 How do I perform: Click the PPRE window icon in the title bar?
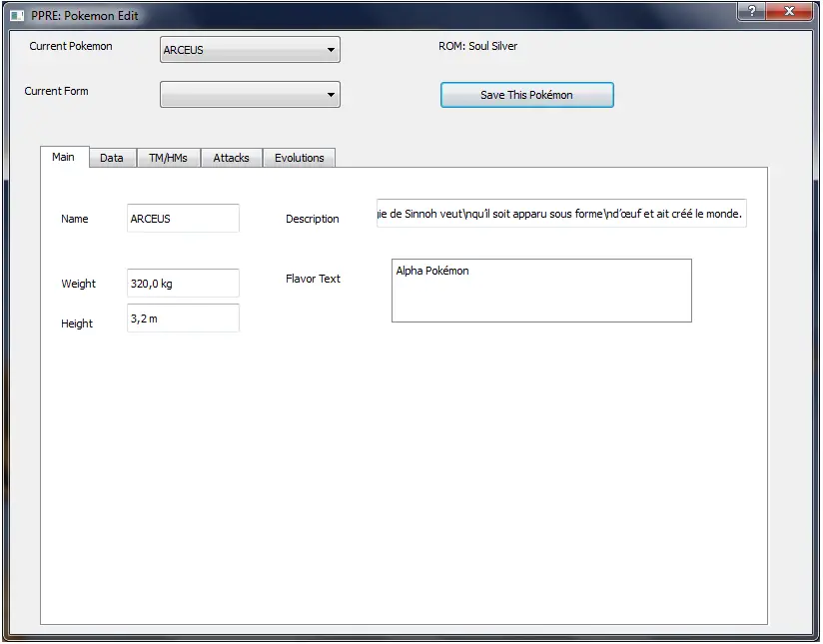pos(17,16)
